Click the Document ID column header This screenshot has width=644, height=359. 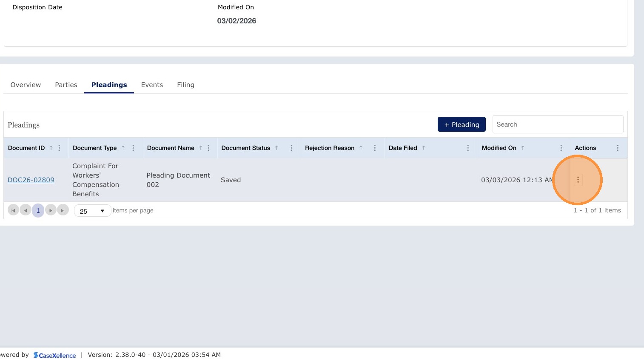[26, 148]
